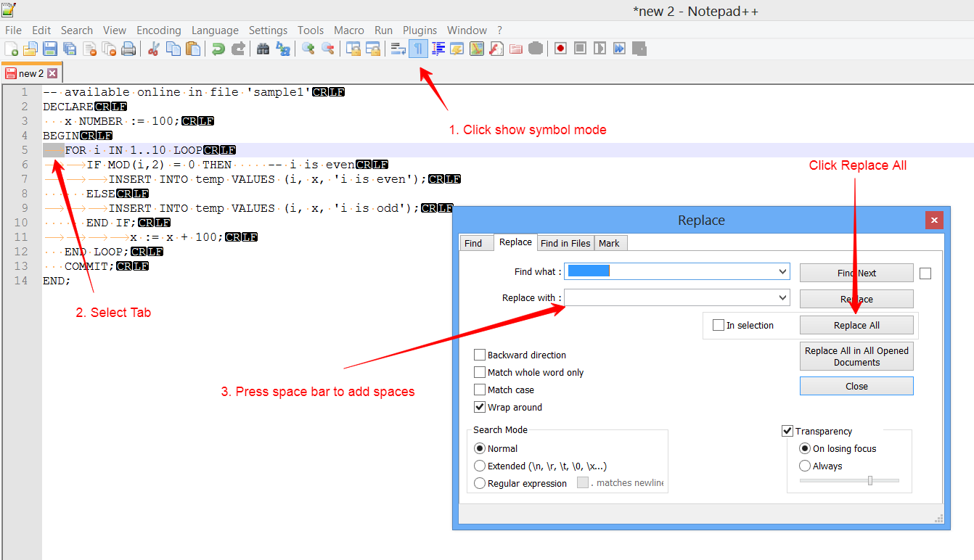Viewport: 974px width, 560px height.
Task: Select the Regular expression search mode
Action: coord(479,483)
